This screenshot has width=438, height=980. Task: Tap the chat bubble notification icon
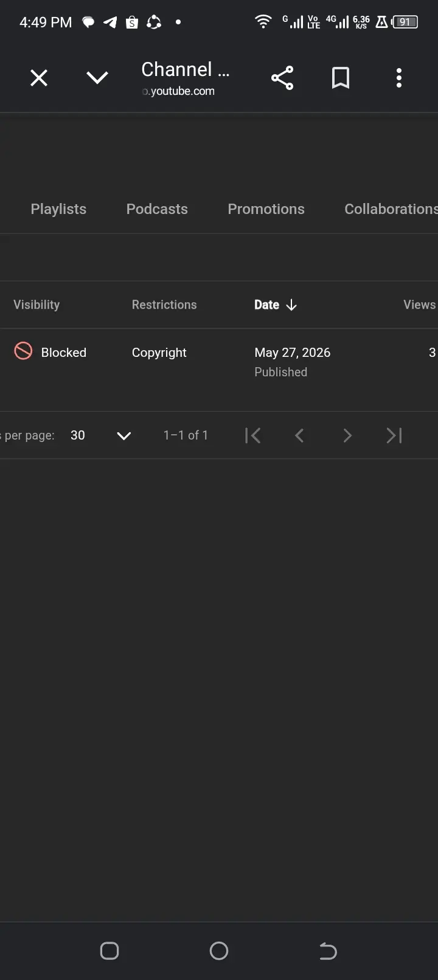coord(89,22)
